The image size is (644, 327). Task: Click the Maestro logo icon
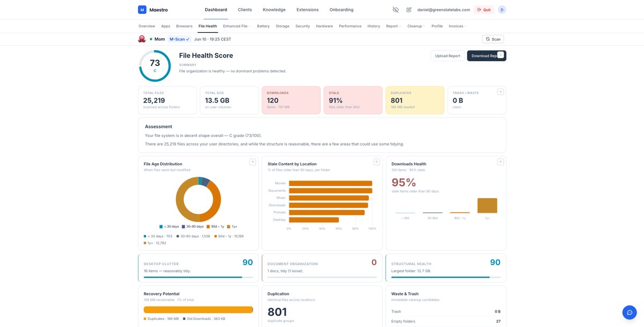[142, 10]
